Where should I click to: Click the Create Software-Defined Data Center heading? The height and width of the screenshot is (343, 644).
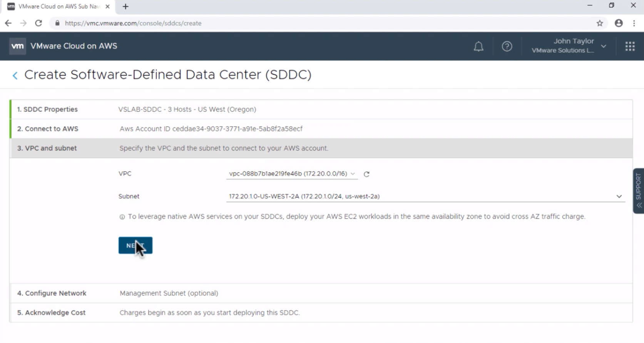tap(168, 75)
